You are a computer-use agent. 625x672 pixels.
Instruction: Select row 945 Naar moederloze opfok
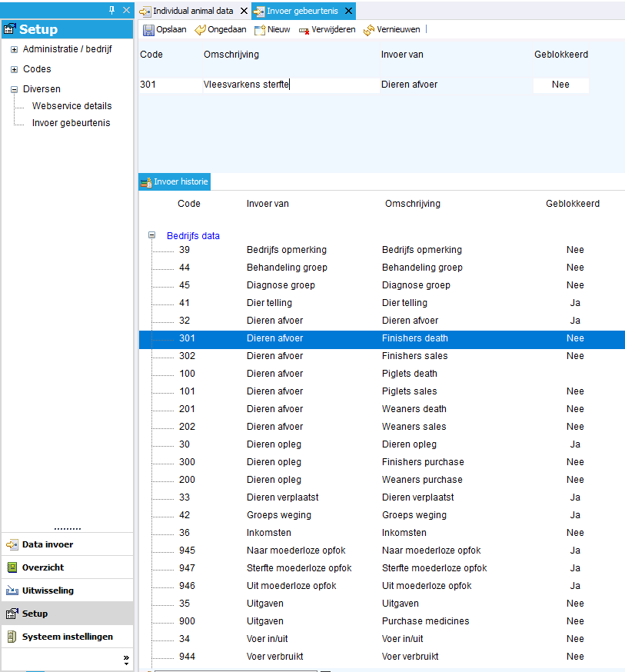[381, 551]
